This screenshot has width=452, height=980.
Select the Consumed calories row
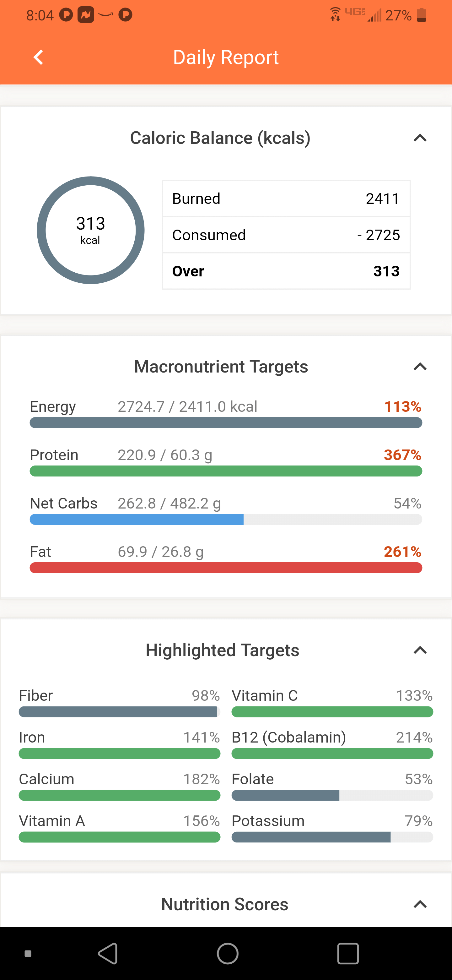tap(286, 235)
